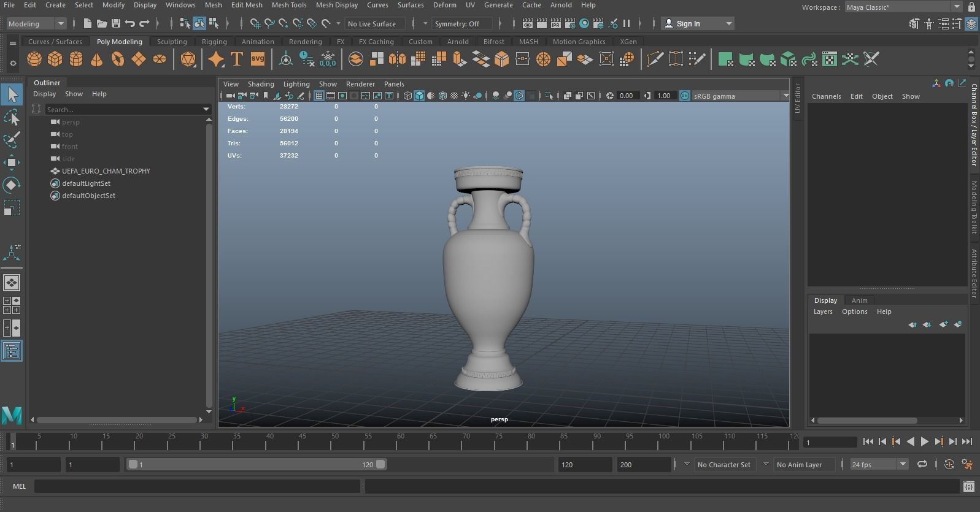The height and width of the screenshot is (512, 980).
Task: Open the viewport Shading menu
Action: (x=261, y=84)
